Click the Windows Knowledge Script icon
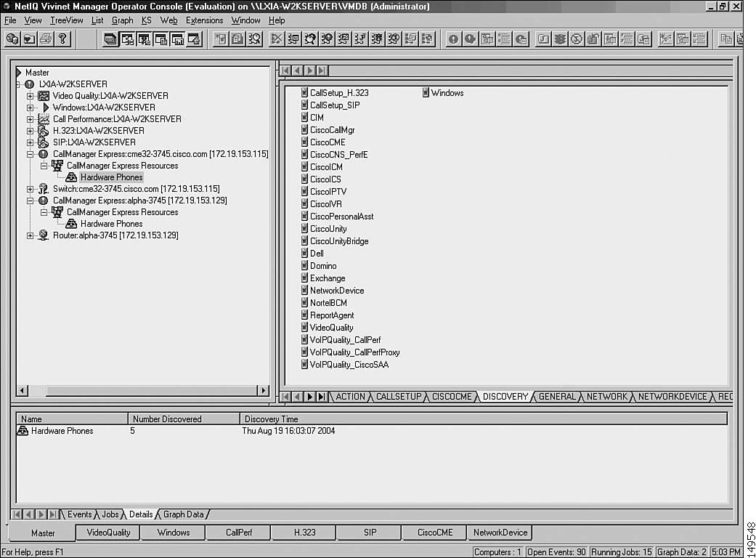The width and height of the screenshot is (756, 558). (426, 92)
